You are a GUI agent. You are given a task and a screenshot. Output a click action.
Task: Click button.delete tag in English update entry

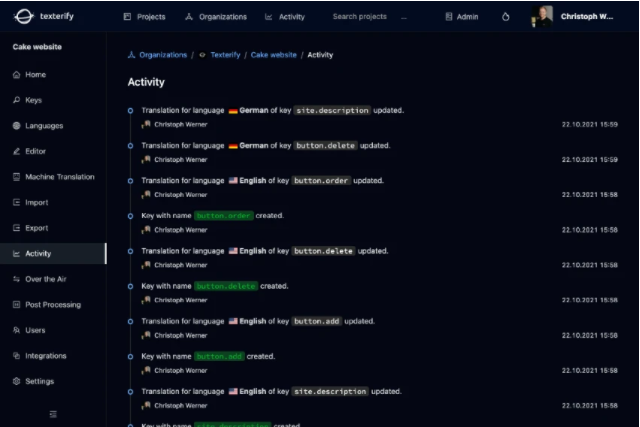pyautogui.click(x=323, y=251)
